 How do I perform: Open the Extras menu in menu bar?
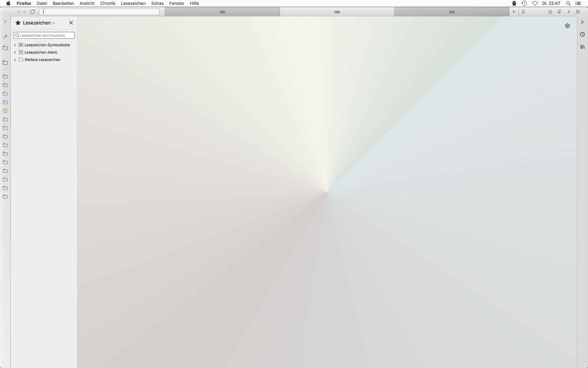pos(157,3)
